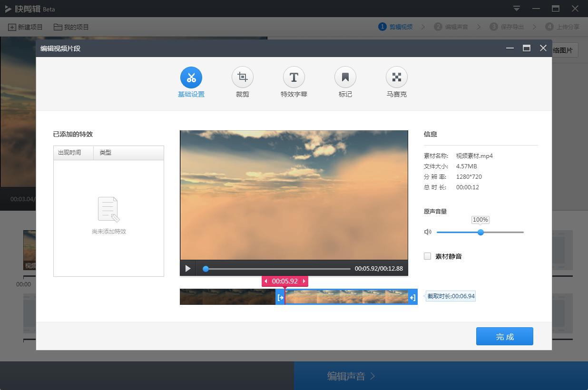588x390 pixels.
Task: Play the video preview
Action: 188,269
